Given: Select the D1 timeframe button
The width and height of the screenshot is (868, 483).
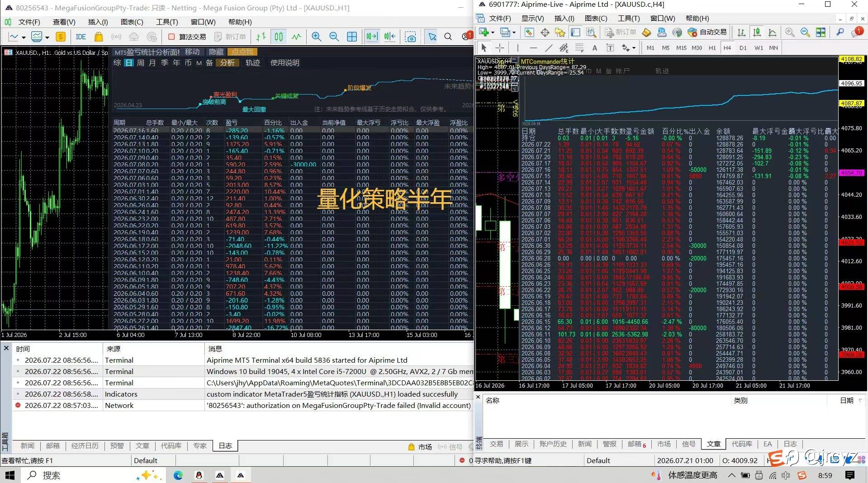Looking at the screenshot, I should pos(743,47).
